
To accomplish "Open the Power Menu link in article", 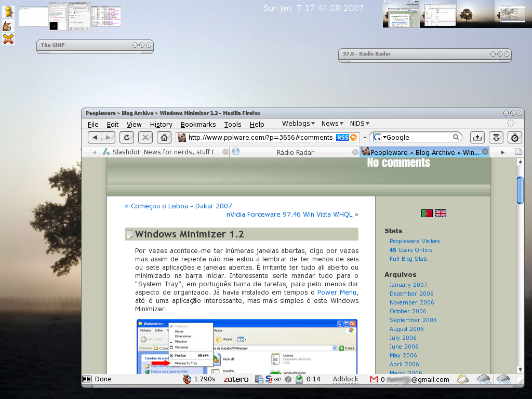I will click(x=337, y=292).
